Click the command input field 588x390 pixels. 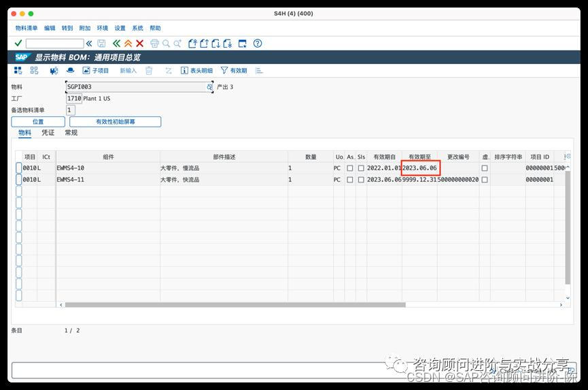55,44
